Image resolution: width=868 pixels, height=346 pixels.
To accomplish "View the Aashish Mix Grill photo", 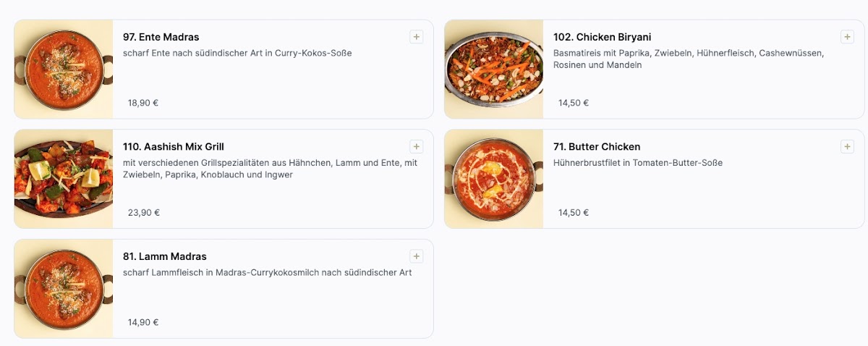I will pyautogui.click(x=64, y=179).
